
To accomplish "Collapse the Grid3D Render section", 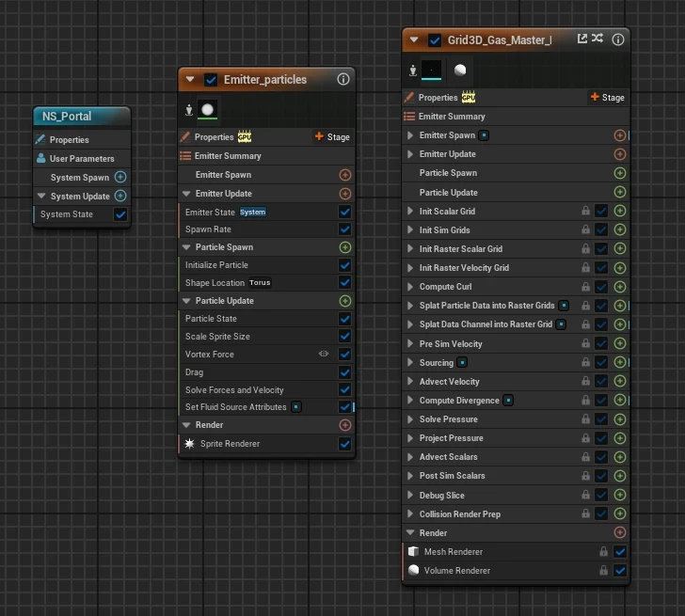I will [410, 532].
